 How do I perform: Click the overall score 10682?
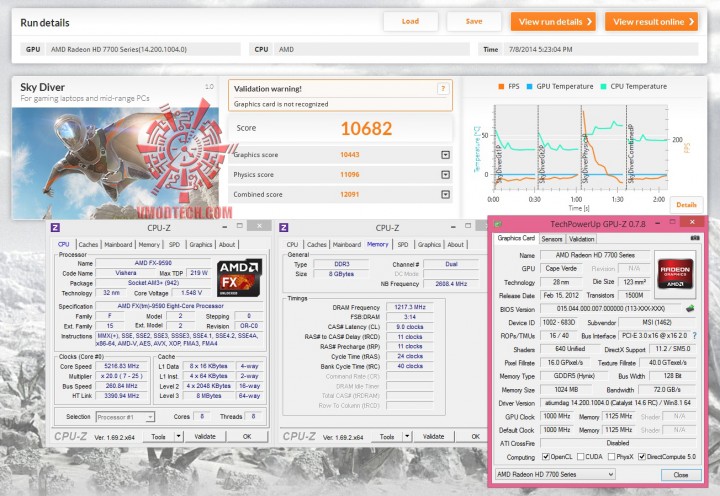pyautogui.click(x=366, y=129)
